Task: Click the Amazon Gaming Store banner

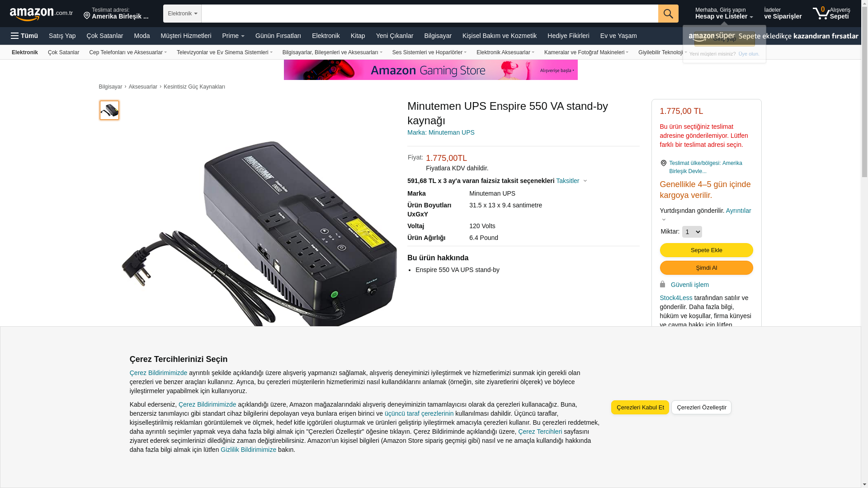Action: tap(430, 70)
